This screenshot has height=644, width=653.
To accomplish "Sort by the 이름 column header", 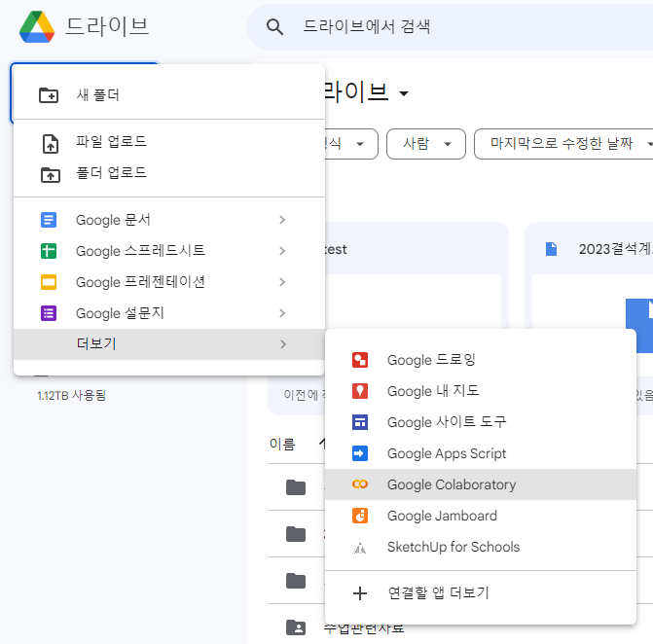I will pos(282,444).
